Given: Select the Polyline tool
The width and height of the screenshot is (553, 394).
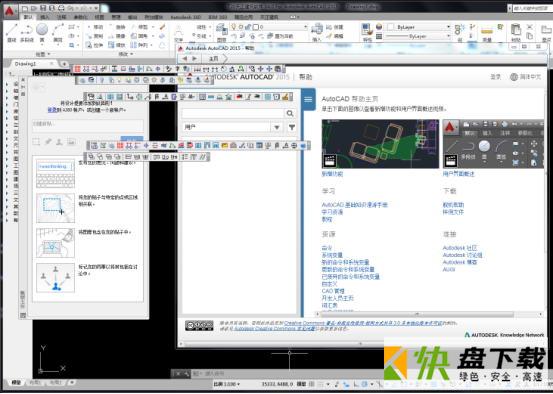Looking at the screenshot, I should [26, 32].
